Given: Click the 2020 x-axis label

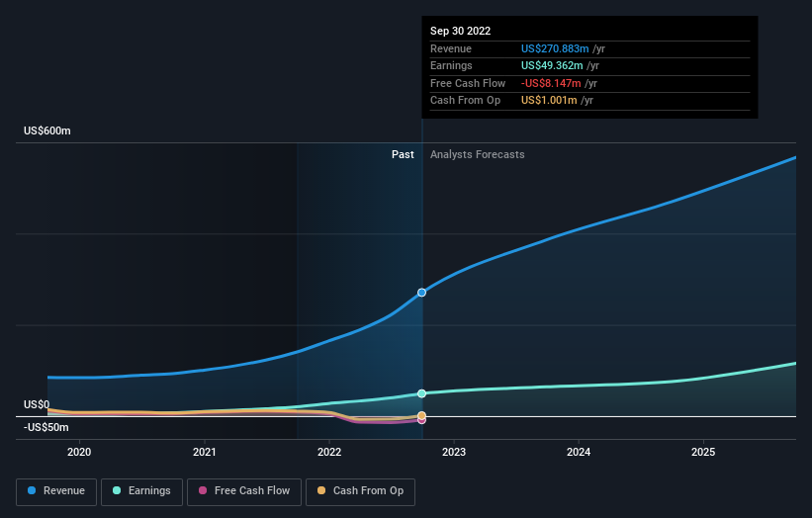Looking at the screenshot, I should coord(79,452).
